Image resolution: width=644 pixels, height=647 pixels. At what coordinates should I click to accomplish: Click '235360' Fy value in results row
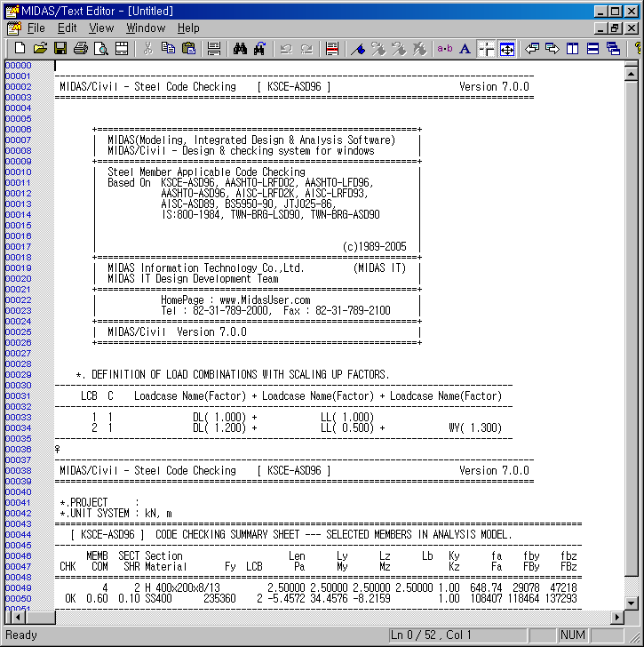219,598
